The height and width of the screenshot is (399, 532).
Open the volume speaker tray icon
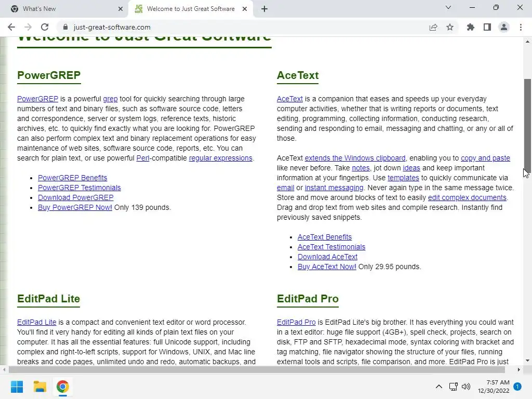click(x=466, y=387)
